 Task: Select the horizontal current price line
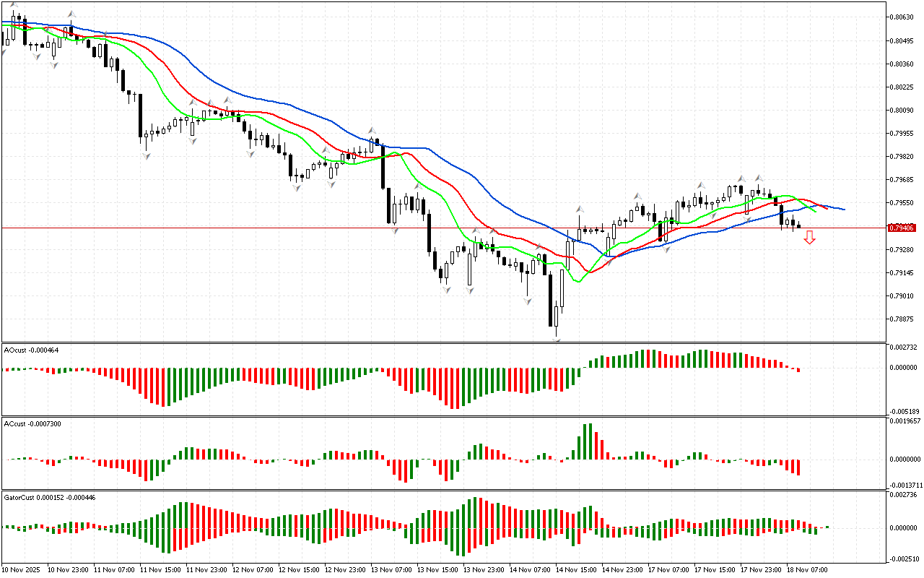pos(289,228)
